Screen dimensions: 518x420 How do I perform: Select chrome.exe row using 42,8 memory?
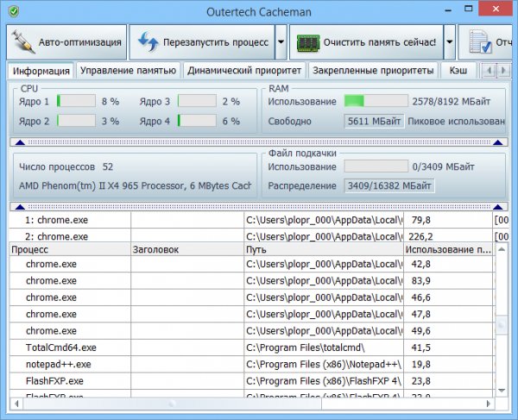pos(252,264)
